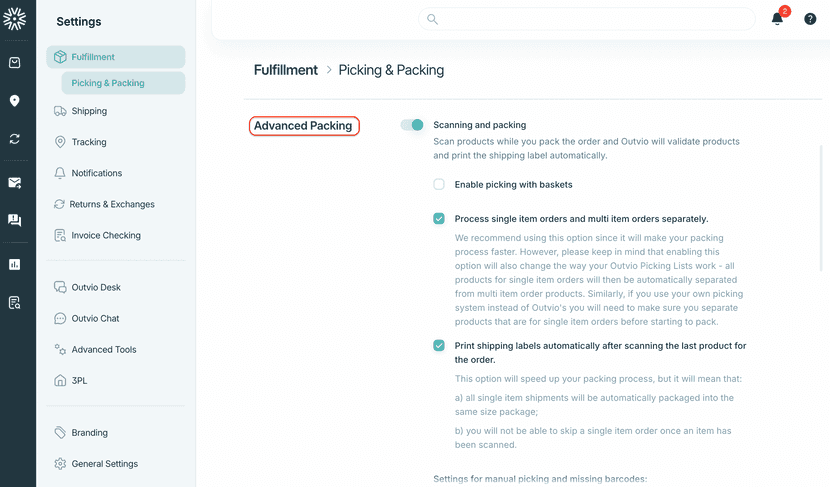830x487 pixels.
Task: Click the help question mark icon
Action: [x=810, y=19]
